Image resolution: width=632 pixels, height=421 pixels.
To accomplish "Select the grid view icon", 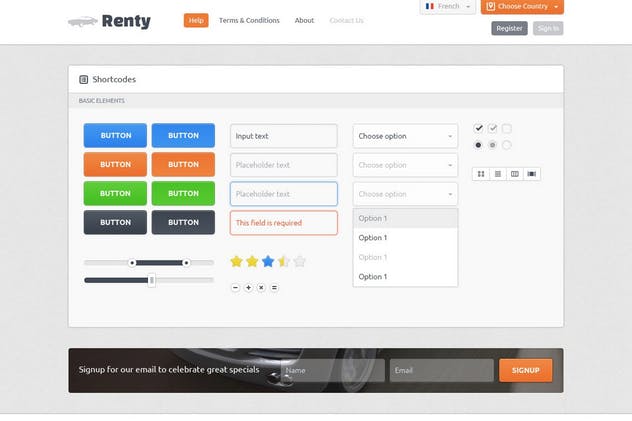I will (481, 174).
